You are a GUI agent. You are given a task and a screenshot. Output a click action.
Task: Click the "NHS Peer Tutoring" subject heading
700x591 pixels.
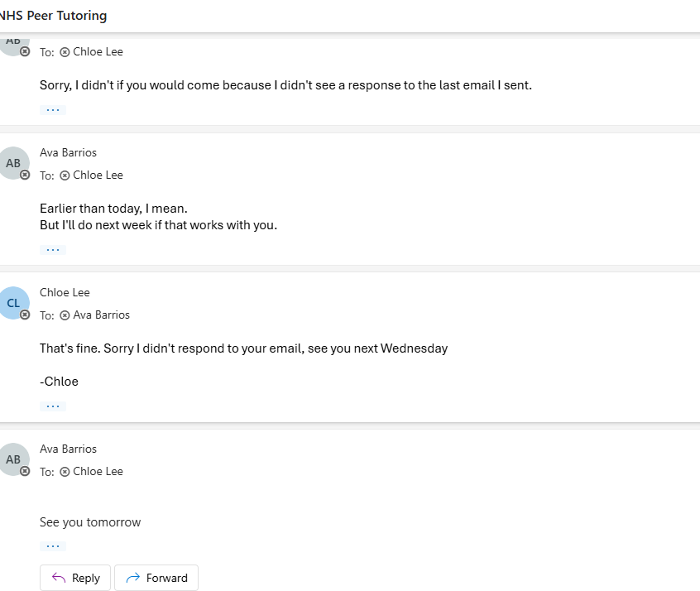point(55,16)
